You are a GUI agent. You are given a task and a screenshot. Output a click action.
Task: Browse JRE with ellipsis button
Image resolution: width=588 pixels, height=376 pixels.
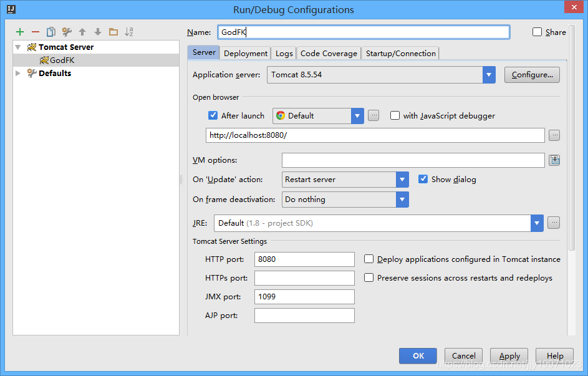coord(554,223)
